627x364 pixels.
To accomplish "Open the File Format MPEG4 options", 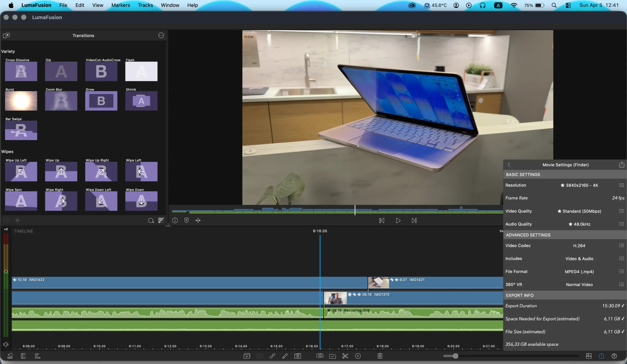I will 621,271.
